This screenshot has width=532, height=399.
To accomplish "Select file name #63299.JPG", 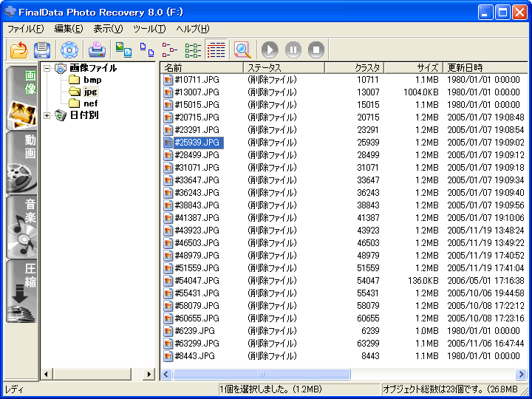I will click(197, 344).
